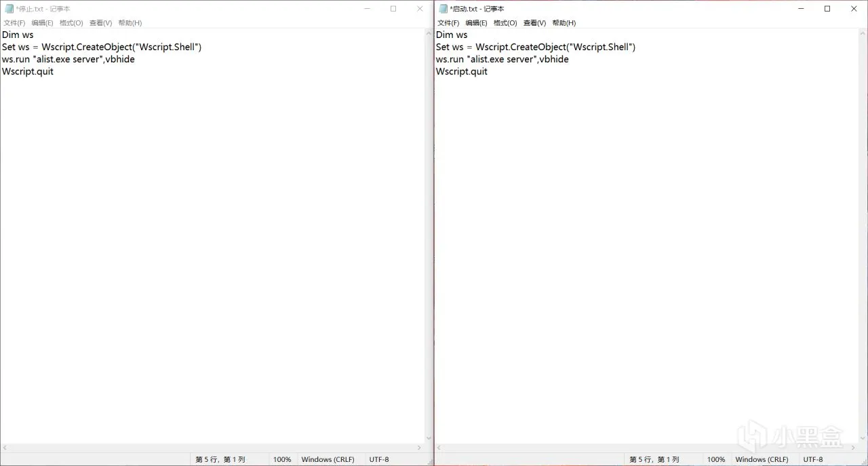This screenshot has width=868, height=466.
Task: Minimize the 停止.txt Notepad window
Action: point(367,9)
